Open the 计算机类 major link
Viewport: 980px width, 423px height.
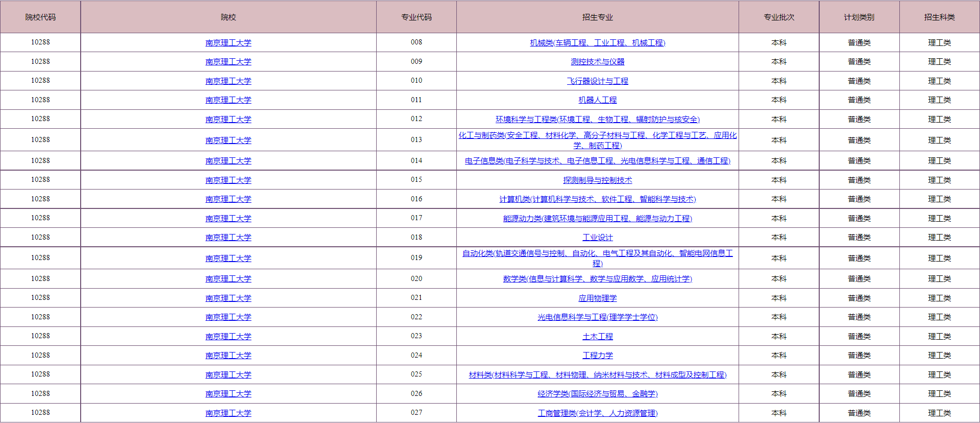pyautogui.click(x=597, y=199)
